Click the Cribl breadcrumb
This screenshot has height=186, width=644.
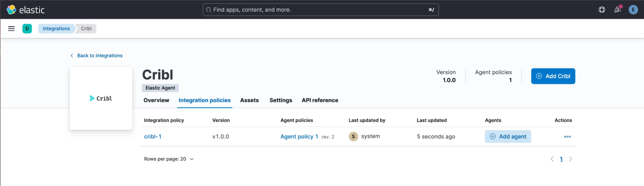click(x=86, y=28)
